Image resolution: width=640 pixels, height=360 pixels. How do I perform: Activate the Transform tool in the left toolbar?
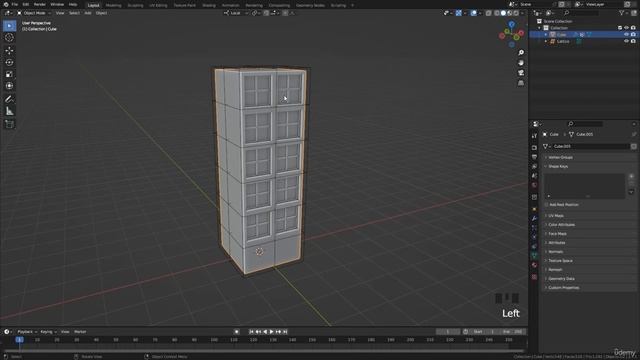[x=9, y=86]
